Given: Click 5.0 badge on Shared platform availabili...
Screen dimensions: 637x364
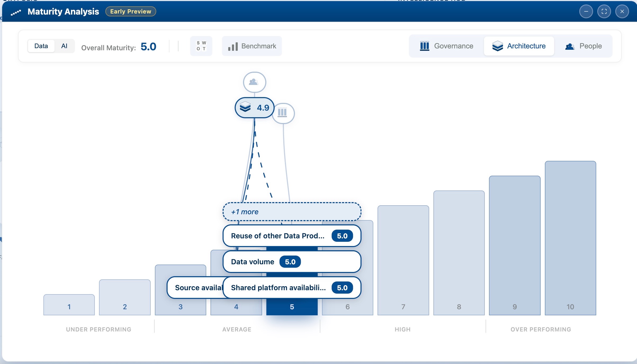Looking at the screenshot, I should click(x=342, y=288).
